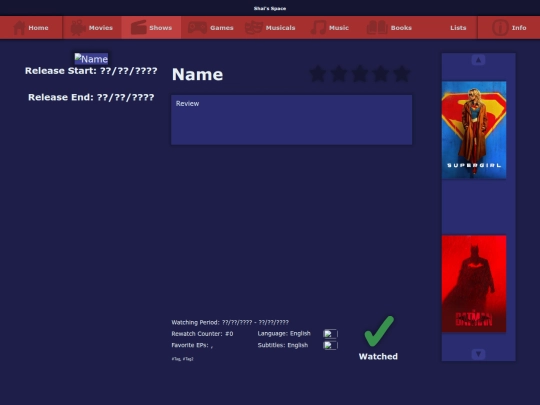Click the Subtitles: English text

coord(283,345)
